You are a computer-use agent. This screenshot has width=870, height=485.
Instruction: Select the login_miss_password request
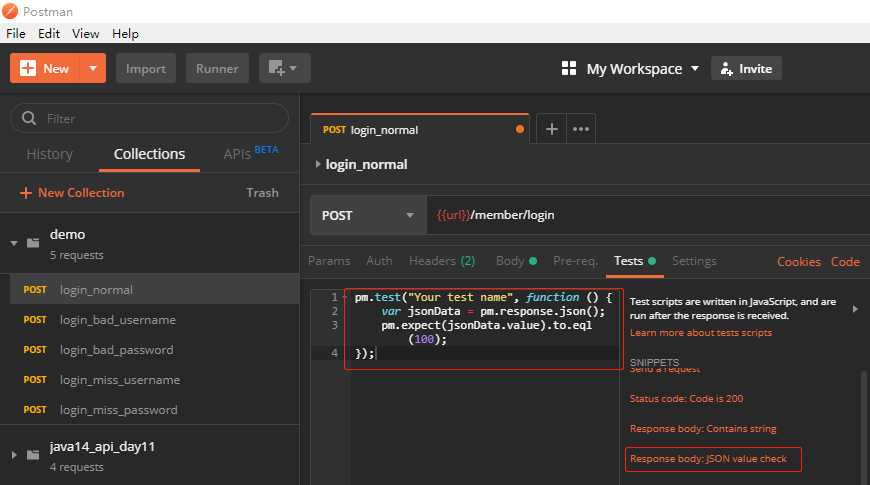pos(154,410)
